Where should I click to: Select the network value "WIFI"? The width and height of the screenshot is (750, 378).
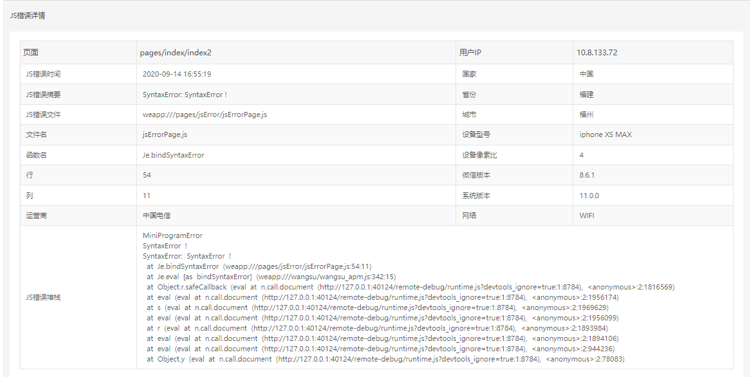coord(586,216)
